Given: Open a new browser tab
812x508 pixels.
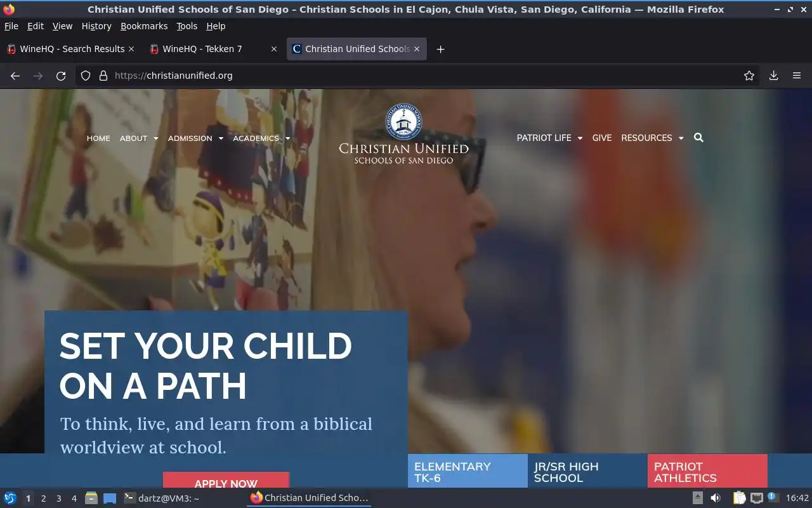Looking at the screenshot, I should click(440, 49).
